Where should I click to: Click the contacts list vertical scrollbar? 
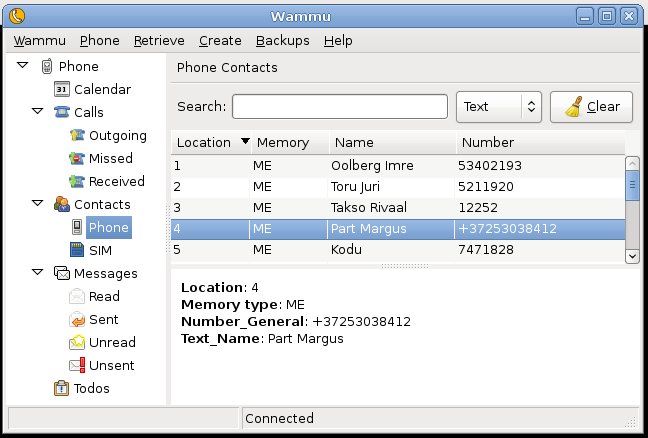[x=631, y=209]
